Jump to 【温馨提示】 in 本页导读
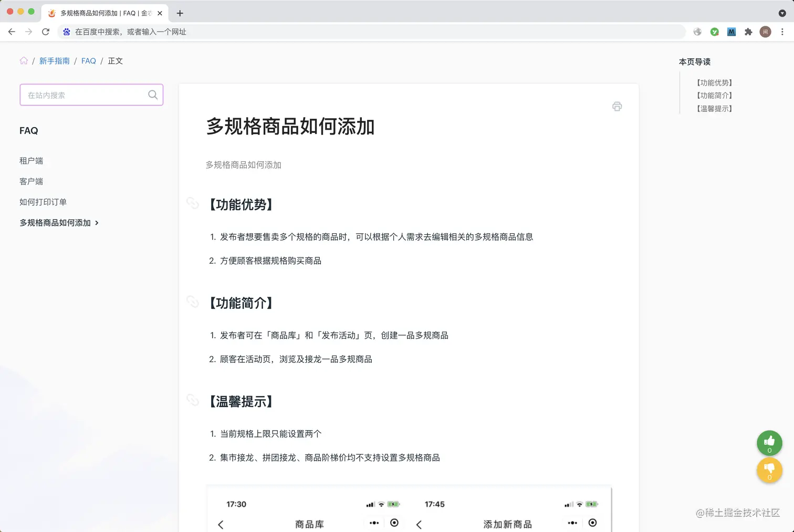Viewport: 794px width, 532px height. coord(714,109)
